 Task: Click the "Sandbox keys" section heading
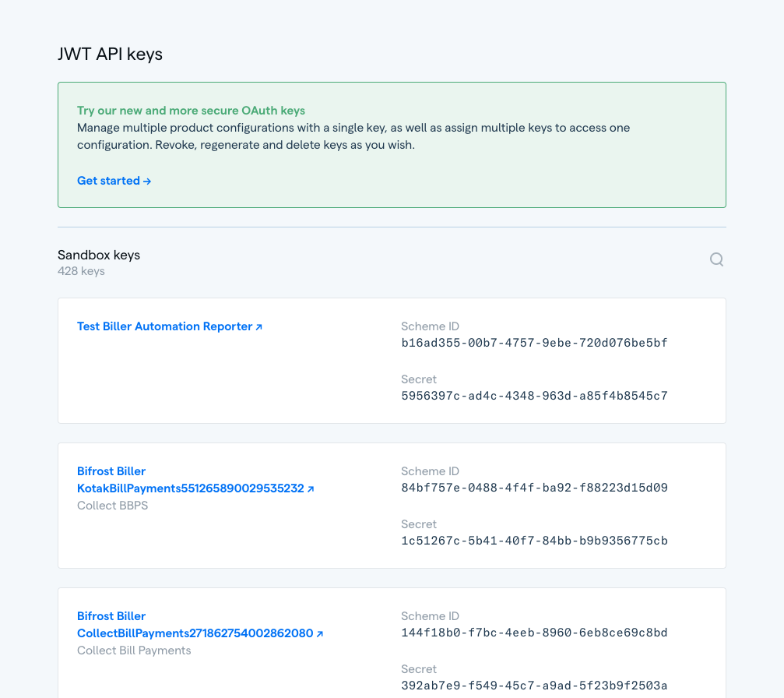point(99,255)
